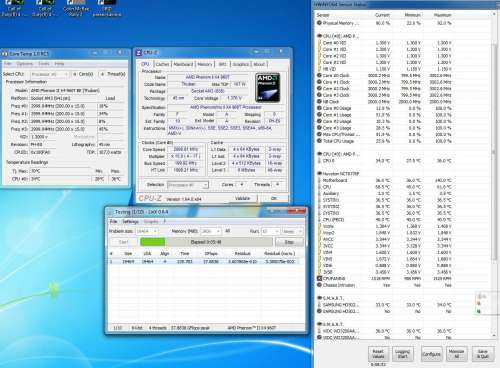Click the CPU 0 temperature thermometer icon

point(320,161)
